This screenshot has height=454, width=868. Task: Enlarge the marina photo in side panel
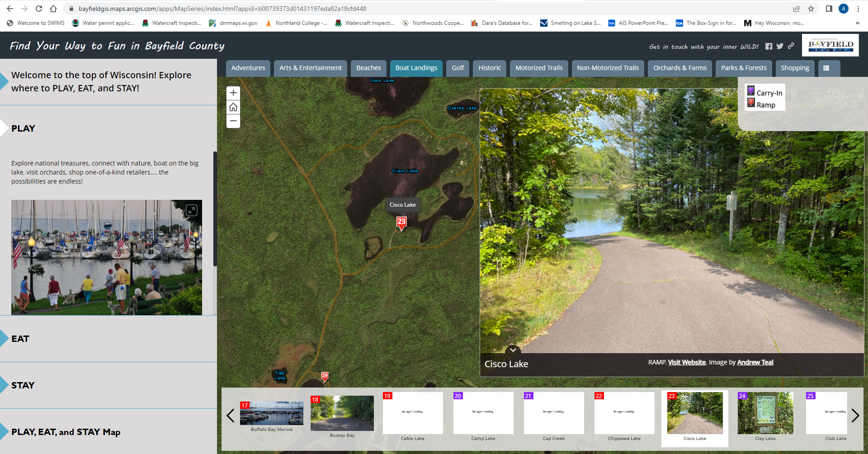tap(192, 210)
